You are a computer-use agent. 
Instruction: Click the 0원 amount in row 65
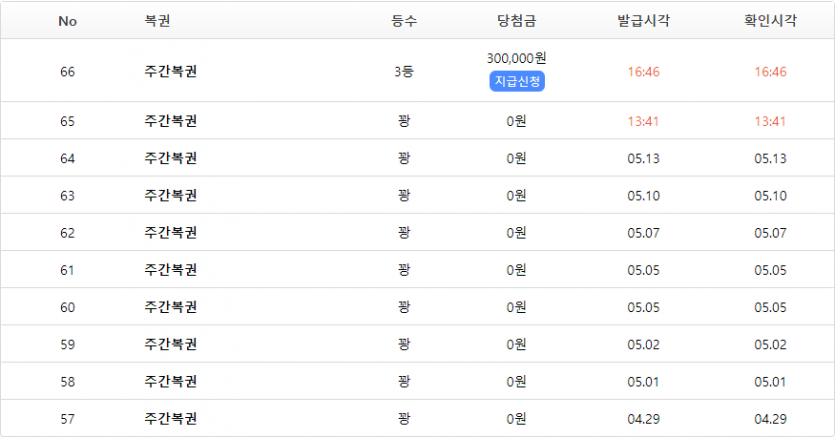coord(517,121)
